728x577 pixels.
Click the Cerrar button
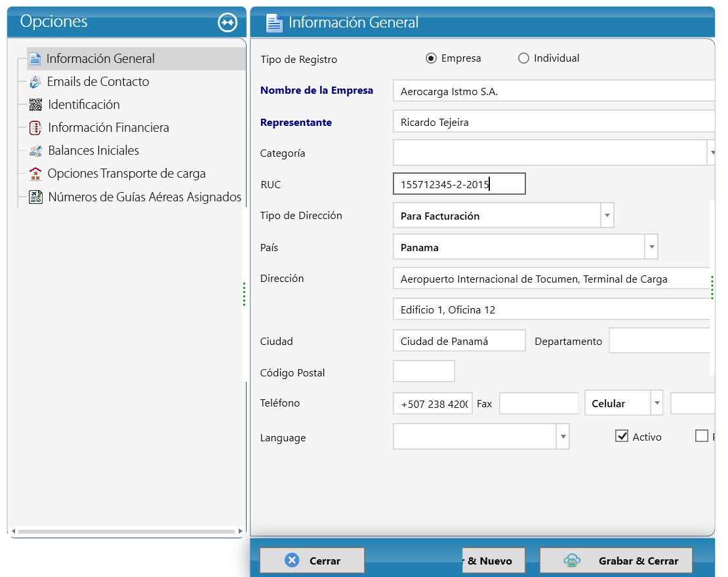[x=312, y=561]
